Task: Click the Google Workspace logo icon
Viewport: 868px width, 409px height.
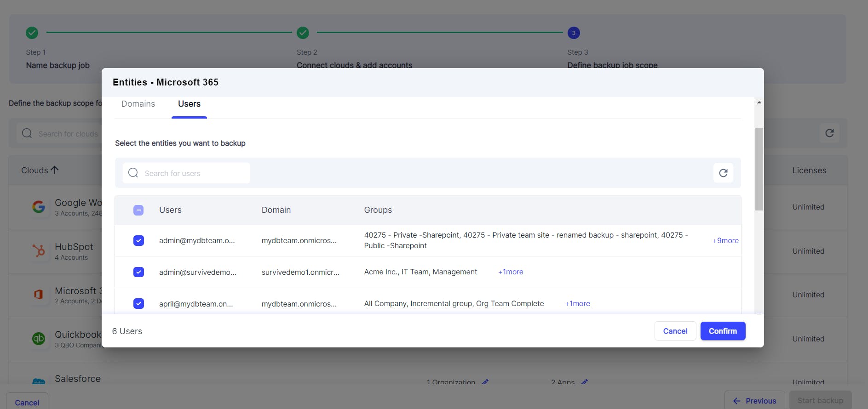Action: click(39, 207)
